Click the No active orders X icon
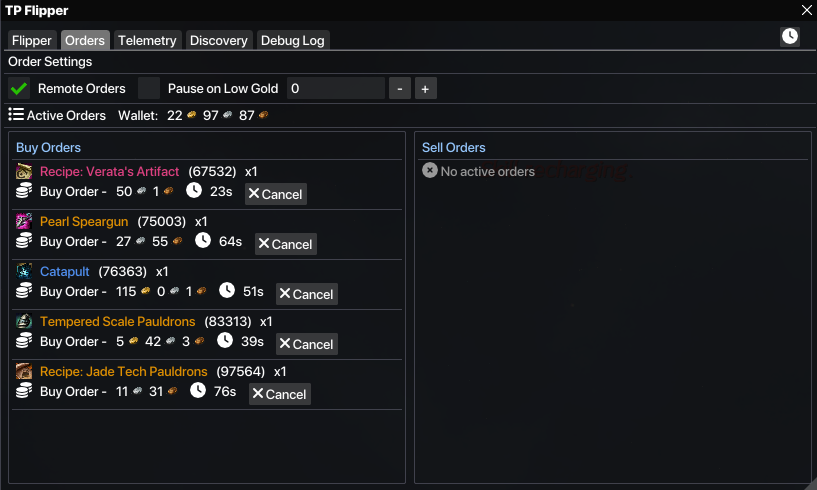The image size is (817, 490). [x=430, y=171]
